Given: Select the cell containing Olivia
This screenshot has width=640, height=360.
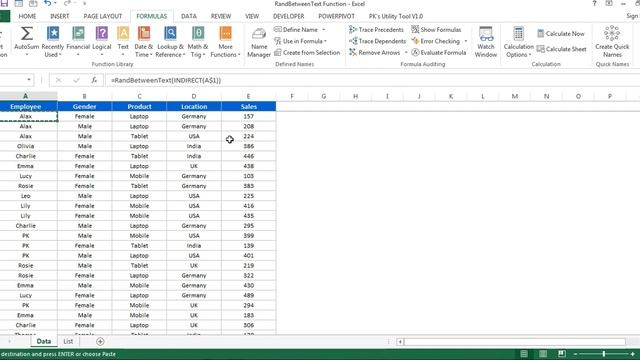Looking at the screenshot, I should (x=25, y=146).
